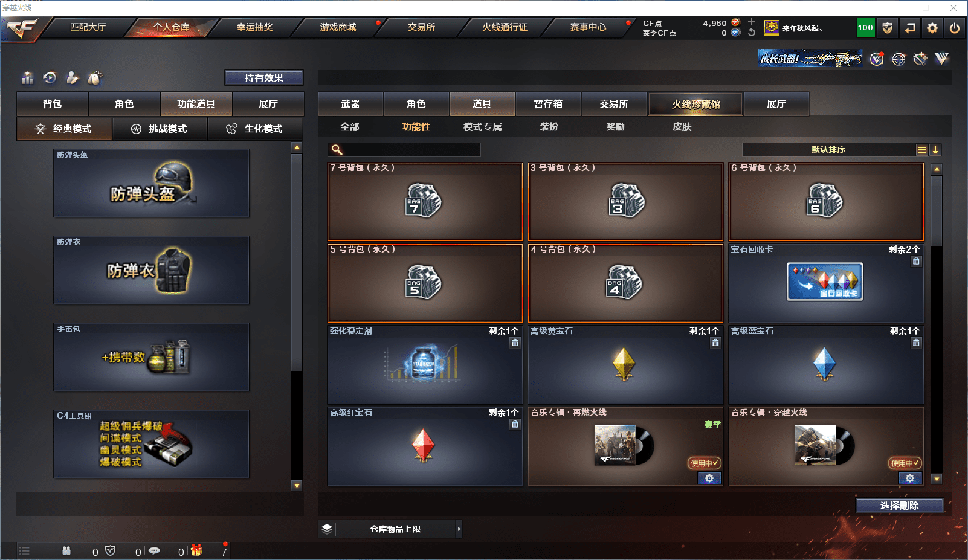Click the 选择删除 button
Viewport: 968px width, 560px height.
point(900,506)
